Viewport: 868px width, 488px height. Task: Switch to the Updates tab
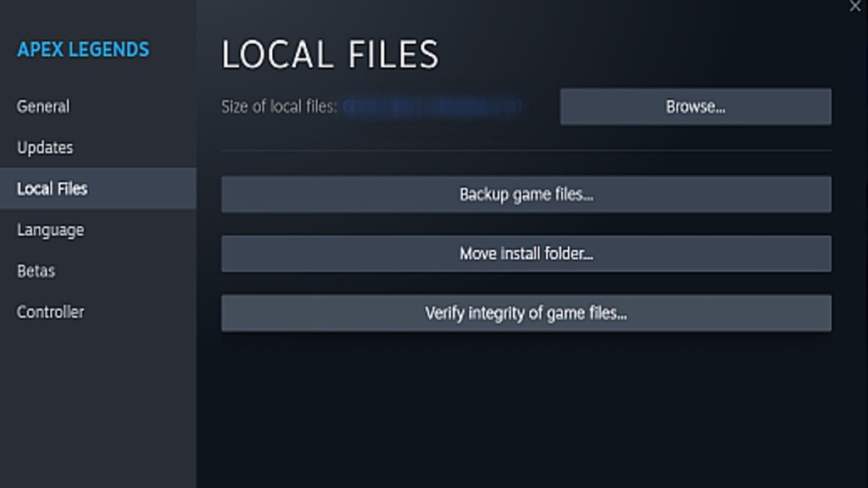[45, 147]
